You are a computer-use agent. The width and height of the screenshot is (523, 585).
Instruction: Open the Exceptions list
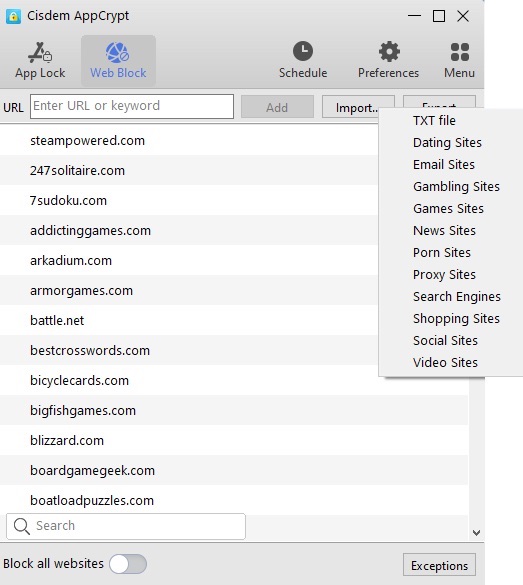pyautogui.click(x=439, y=565)
